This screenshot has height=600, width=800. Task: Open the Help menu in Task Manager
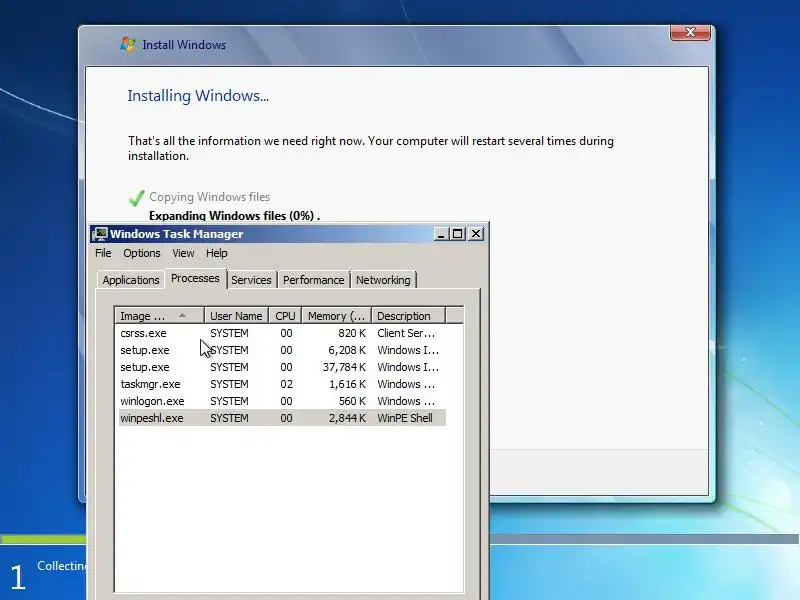click(x=217, y=253)
